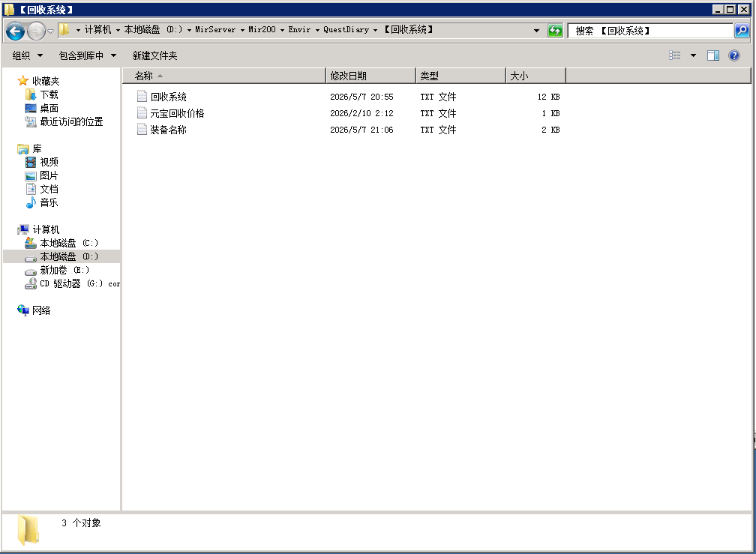Click the 下载 folder icon
The image size is (756, 554).
[30, 94]
